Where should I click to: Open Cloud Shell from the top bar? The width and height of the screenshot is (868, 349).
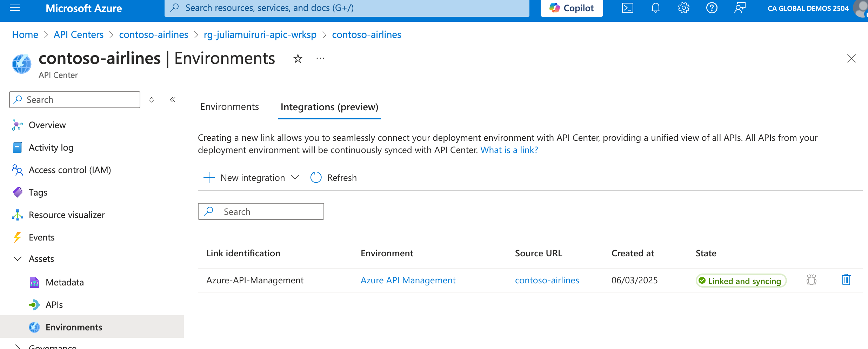click(x=627, y=8)
